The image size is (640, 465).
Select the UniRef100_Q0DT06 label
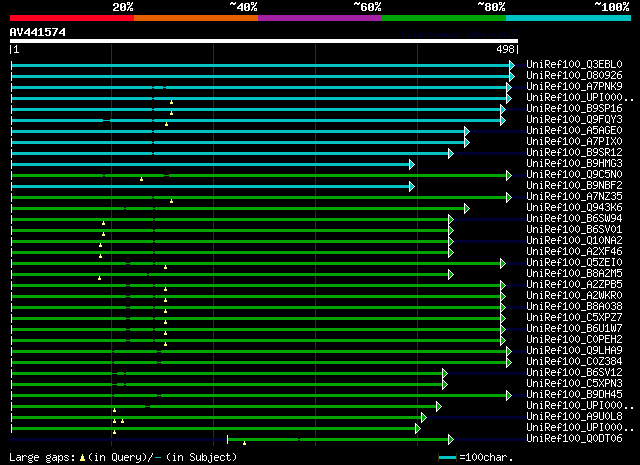574,439
